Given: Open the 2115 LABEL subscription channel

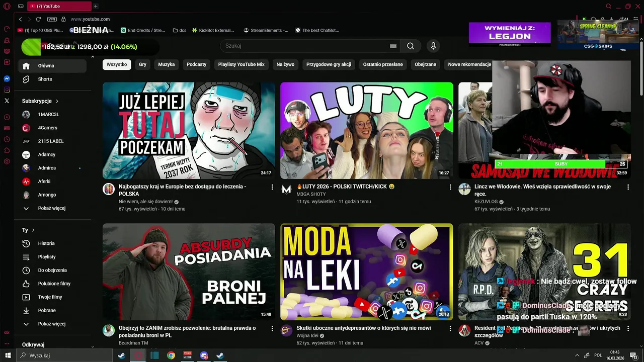Looking at the screenshot, I should [52, 141].
